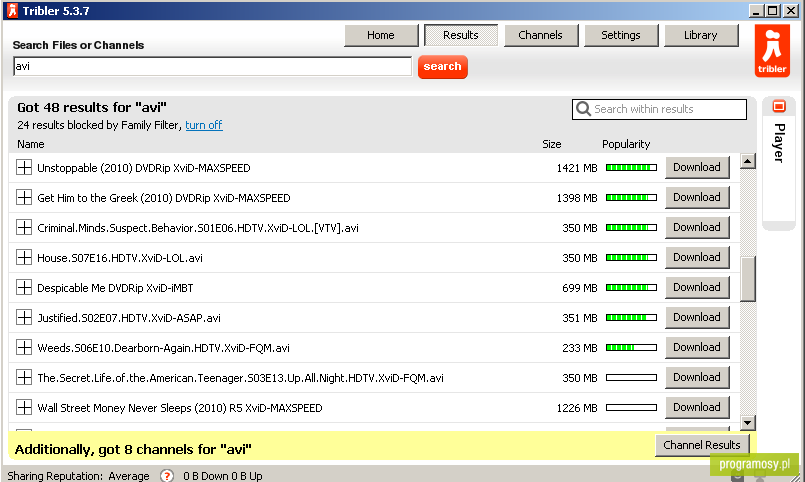Go to the Home tab

click(381, 35)
